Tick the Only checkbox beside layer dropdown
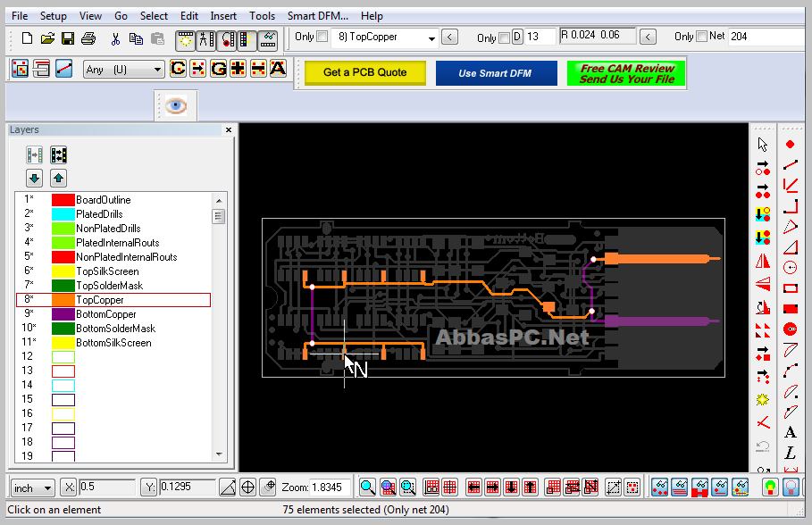Viewport: 812px width, 525px height. click(322, 37)
